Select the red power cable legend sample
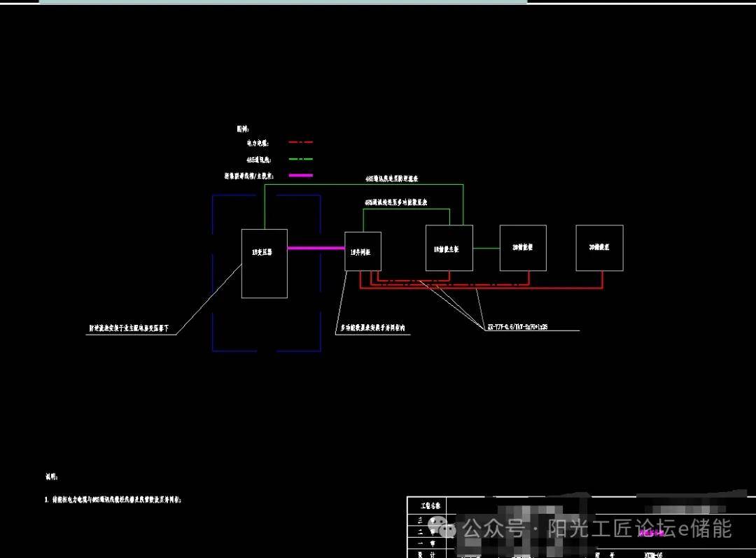The image size is (756, 558). tap(300, 143)
